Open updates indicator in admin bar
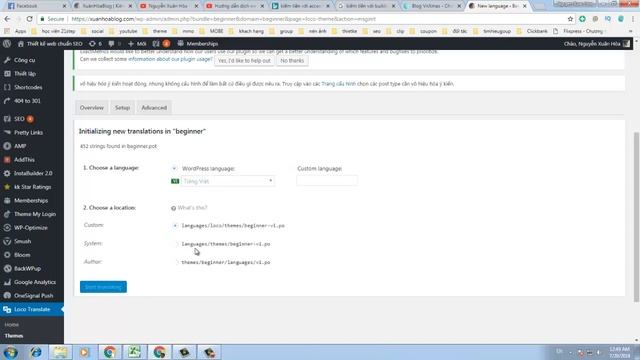Screen dimensions: 640x360 pyautogui.click(x=95, y=44)
